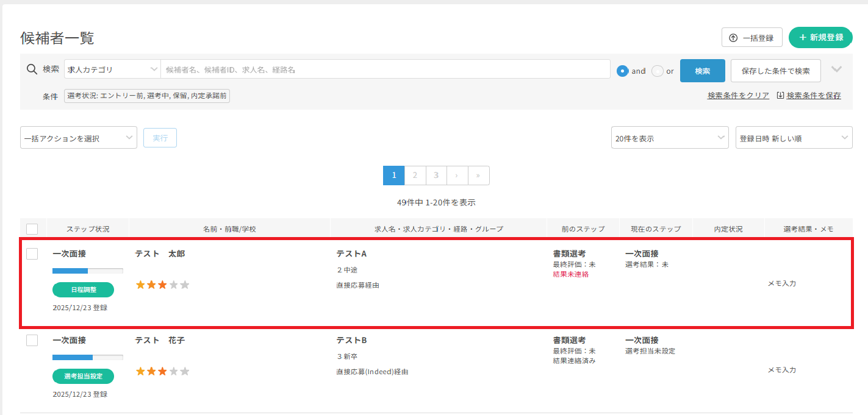Open the 一括アクションを選択 dropdown
Screen dimensions: 868x415
(79, 138)
